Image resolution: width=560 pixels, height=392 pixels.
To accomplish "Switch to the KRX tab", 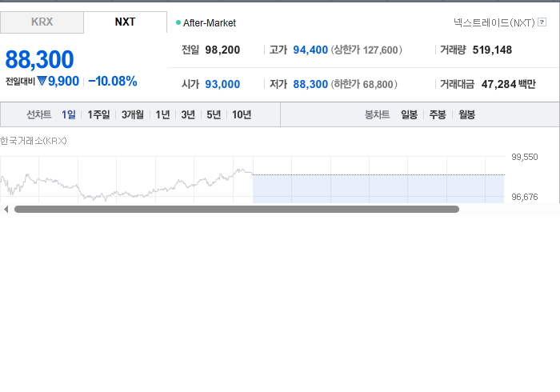I will 42,22.
